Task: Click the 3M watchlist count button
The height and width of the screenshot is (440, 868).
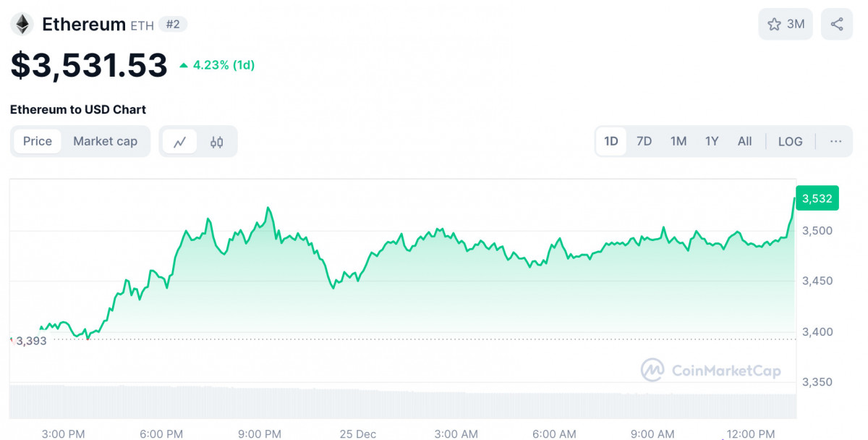Action: pyautogui.click(x=786, y=24)
